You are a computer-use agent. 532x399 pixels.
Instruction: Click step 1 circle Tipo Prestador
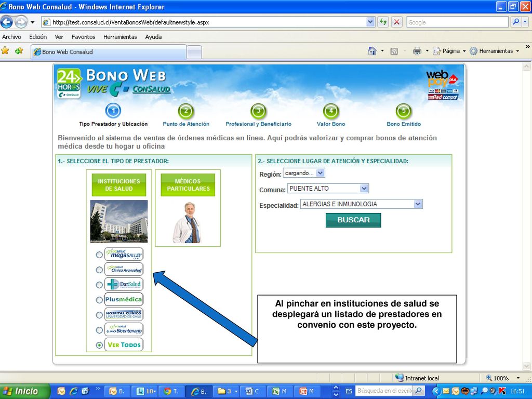point(113,111)
